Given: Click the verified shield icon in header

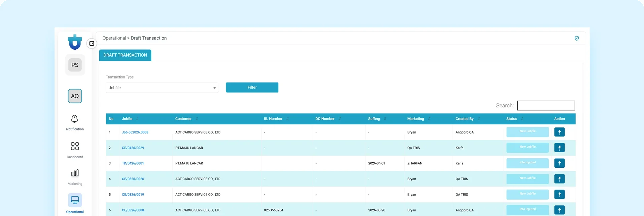Looking at the screenshot, I should click(x=577, y=38).
